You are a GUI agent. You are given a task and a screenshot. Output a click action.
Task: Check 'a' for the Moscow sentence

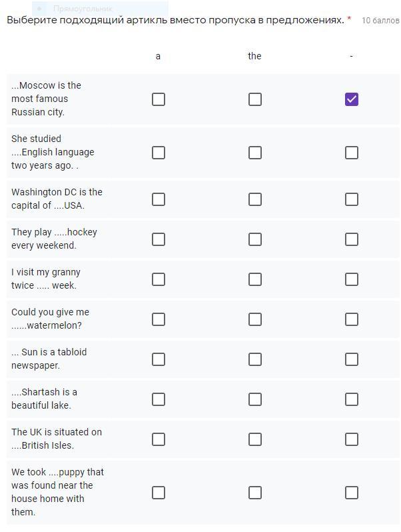coord(159,99)
